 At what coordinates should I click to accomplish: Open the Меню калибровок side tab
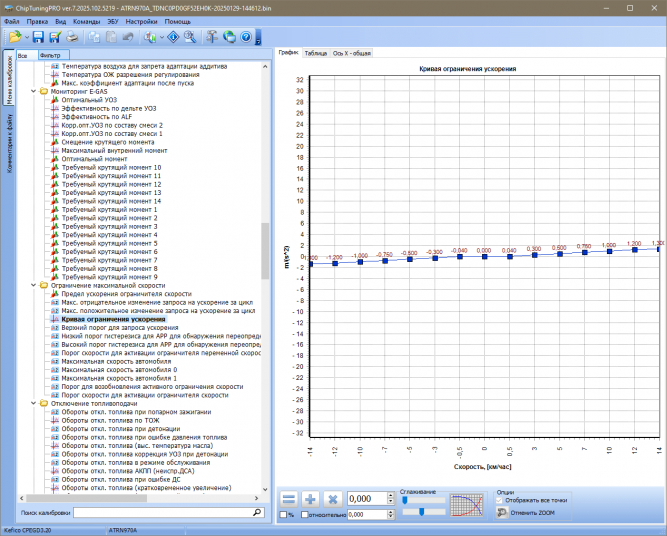[x=9, y=78]
